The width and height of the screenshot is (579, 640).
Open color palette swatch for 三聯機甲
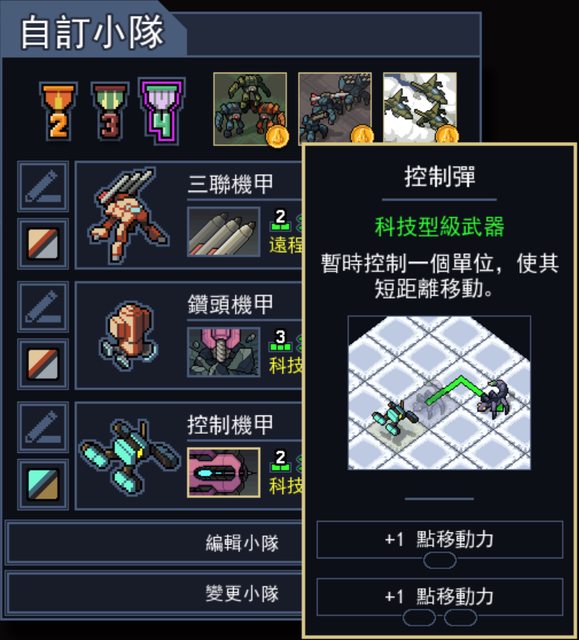pyautogui.click(x=43, y=244)
